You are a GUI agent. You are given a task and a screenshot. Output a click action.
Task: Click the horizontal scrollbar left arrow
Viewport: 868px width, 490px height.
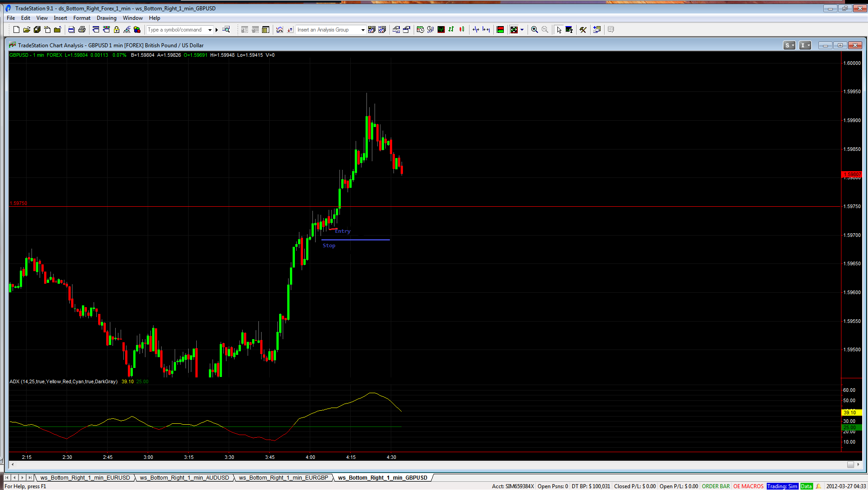(x=13, y=465)
